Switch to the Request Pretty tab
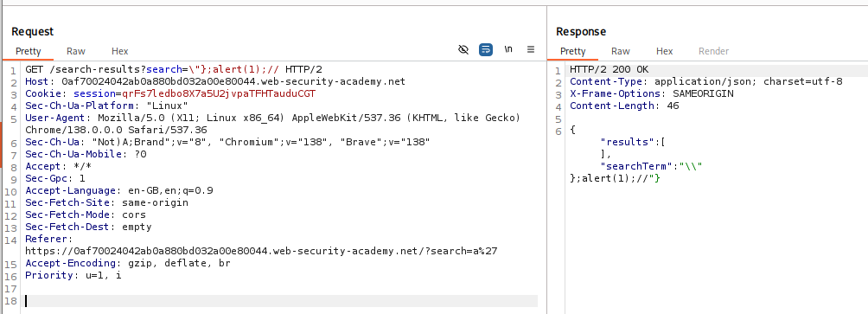The image size is (868, 314). pyautogui.click(x=29, y=51)
